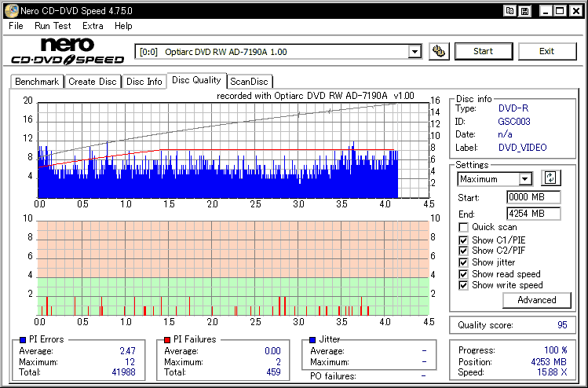Click the Nero CD-DVD Speed logo
This screenshot has height=388, width=588.
click(68, 51)
